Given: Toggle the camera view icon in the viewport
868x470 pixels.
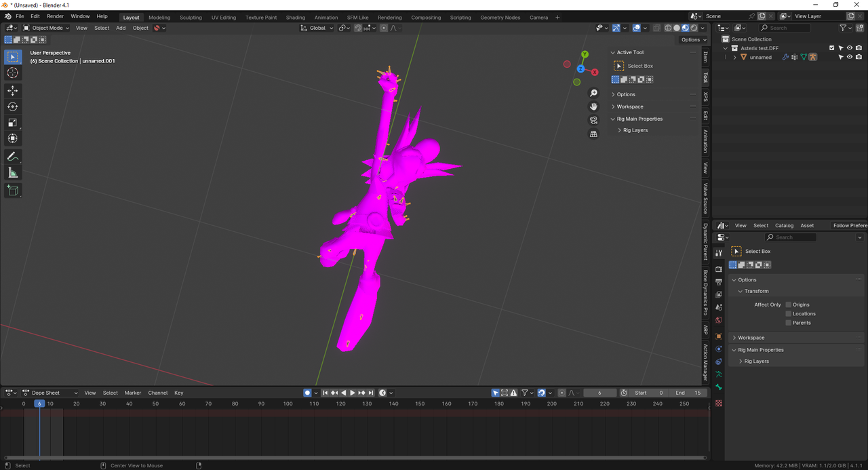Looking at the screenshot, I should pos(593,120).
